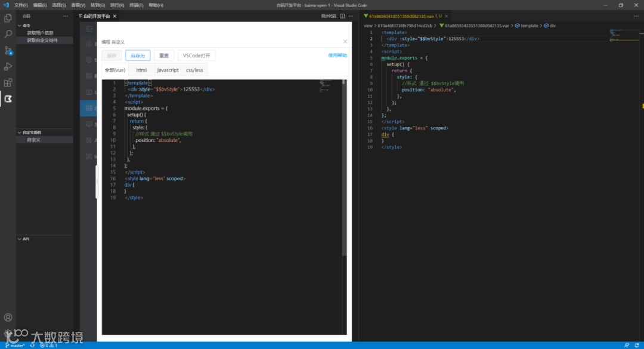Screen dimensions: 644x349
Task: Click the view breadcrumb segment
Action: 367,26
